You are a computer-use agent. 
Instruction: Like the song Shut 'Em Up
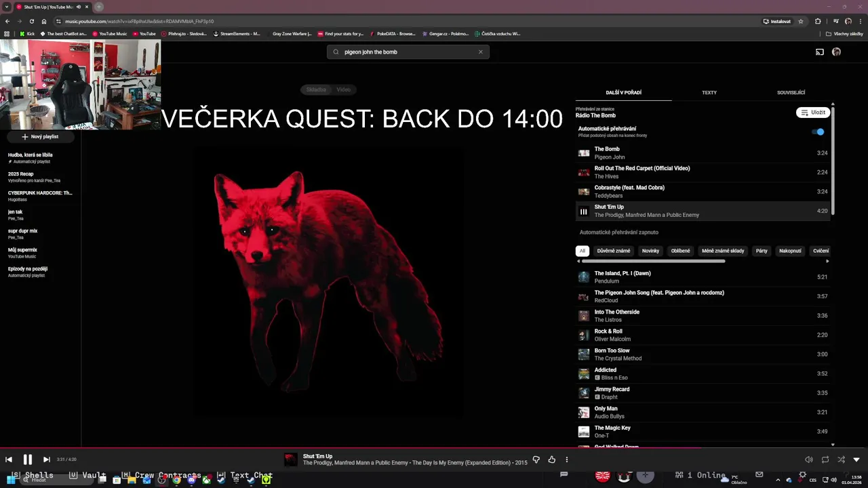(x=552, y=460)
